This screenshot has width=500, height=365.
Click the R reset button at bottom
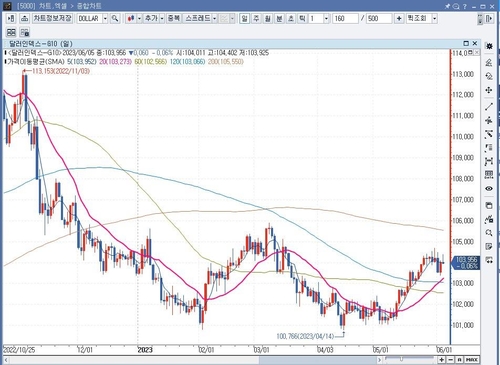pyautogui.click(x=459, y=360)
